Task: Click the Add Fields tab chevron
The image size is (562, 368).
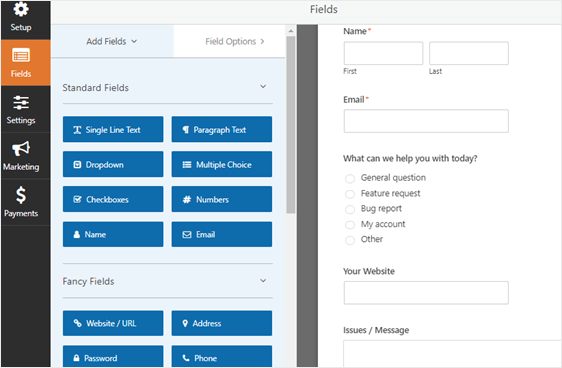Action: coord(134,42)
